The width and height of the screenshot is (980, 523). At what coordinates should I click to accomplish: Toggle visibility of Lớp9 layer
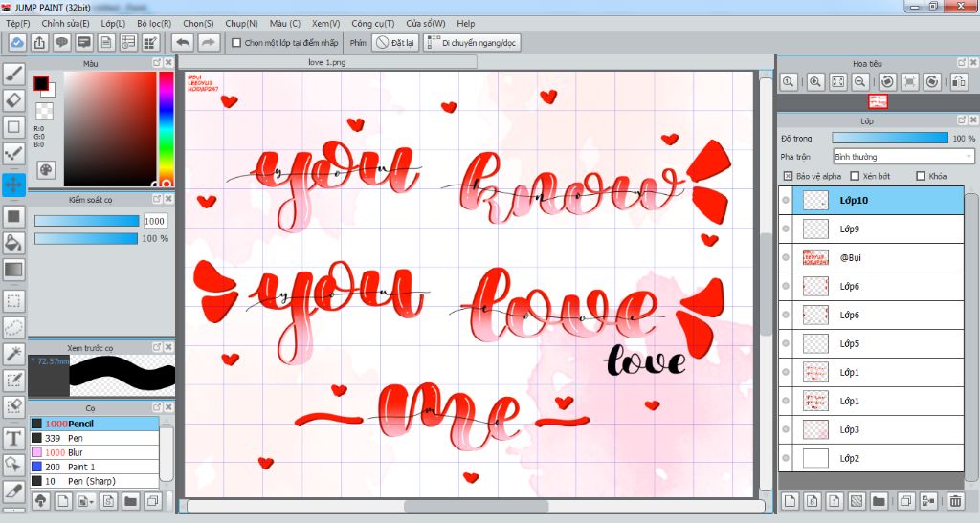pyautogui.click(x=786, y=229)
